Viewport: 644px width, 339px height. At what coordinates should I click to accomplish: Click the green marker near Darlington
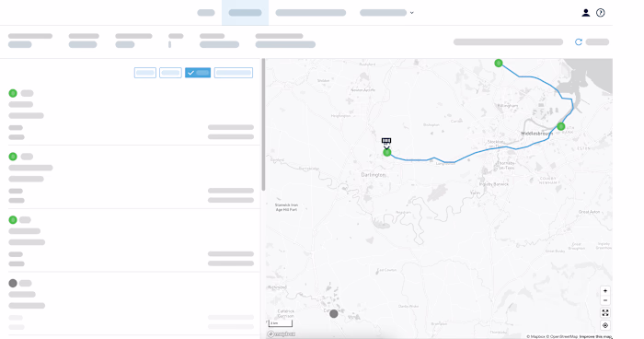tap(387, 153)
